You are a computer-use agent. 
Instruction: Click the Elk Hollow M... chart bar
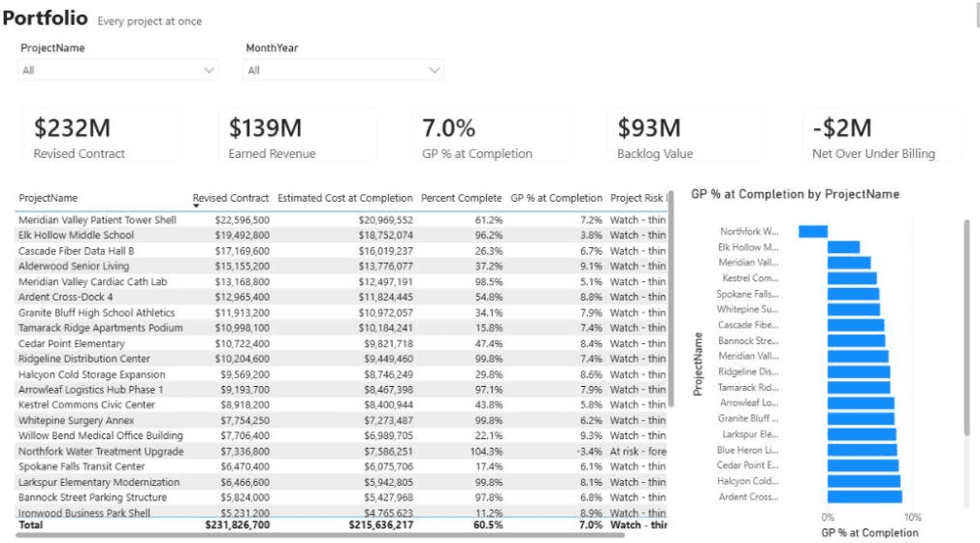pos(844,247)
